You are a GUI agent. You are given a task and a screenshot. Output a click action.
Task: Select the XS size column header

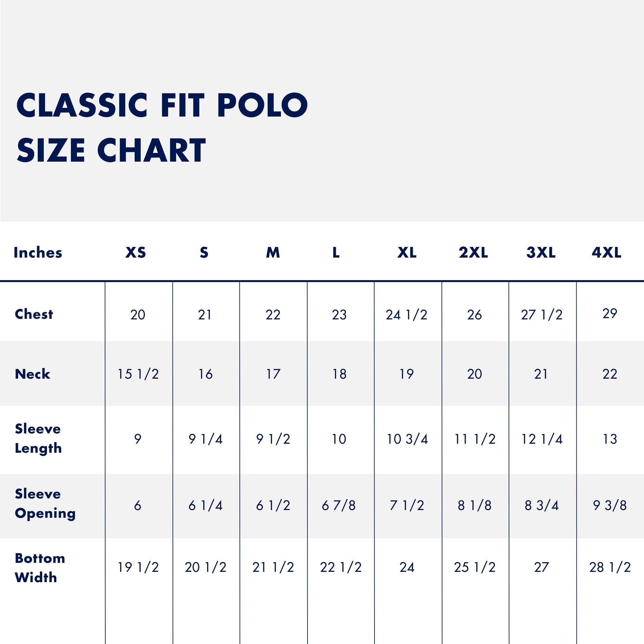pyautogui.click(x=136, y=253)
